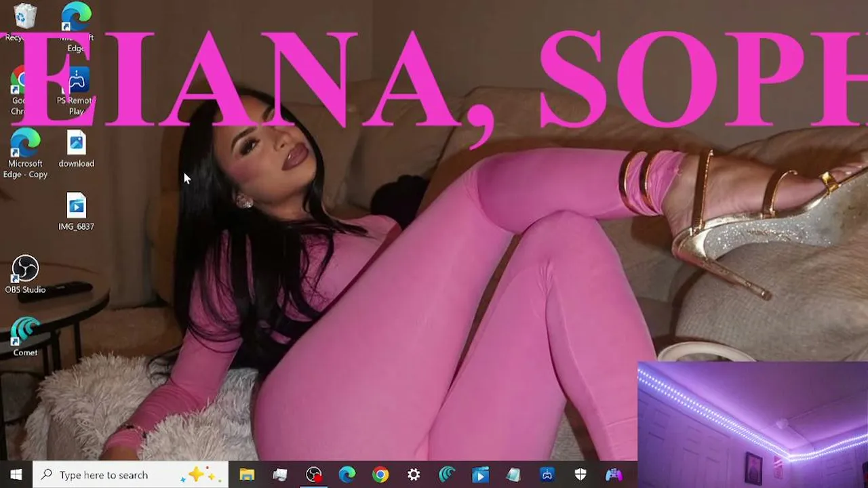Select the Microsoft Edge - Copy shortcut

[25, 154]
